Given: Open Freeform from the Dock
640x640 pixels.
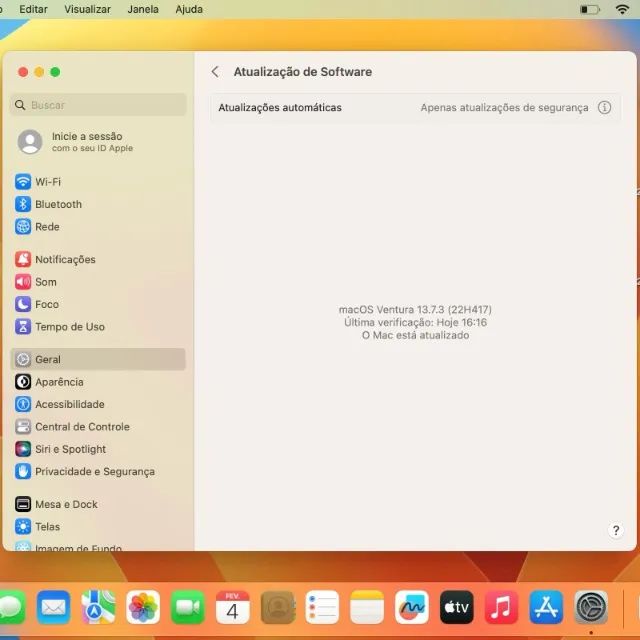Looking at the screenshot, I should point(412,607).
